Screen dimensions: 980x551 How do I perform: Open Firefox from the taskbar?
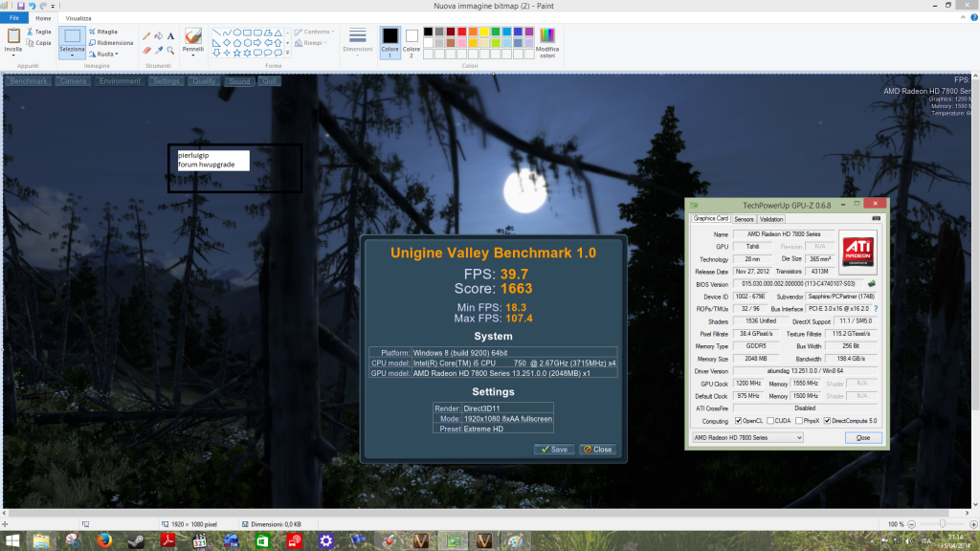click(104, 541)
